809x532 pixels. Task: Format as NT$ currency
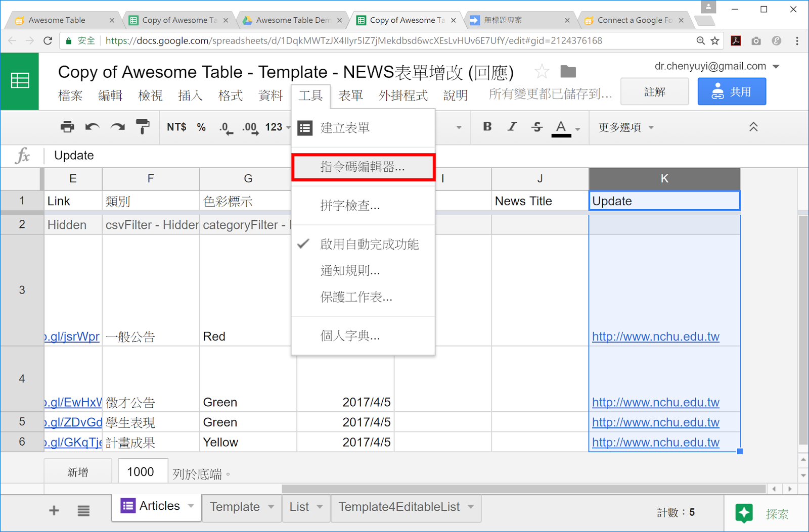[x=176, y=127]
